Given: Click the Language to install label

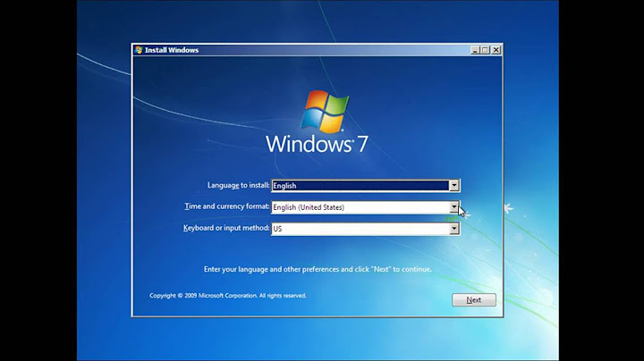Looking at the screenshot, I should click(x=238, y=186).
